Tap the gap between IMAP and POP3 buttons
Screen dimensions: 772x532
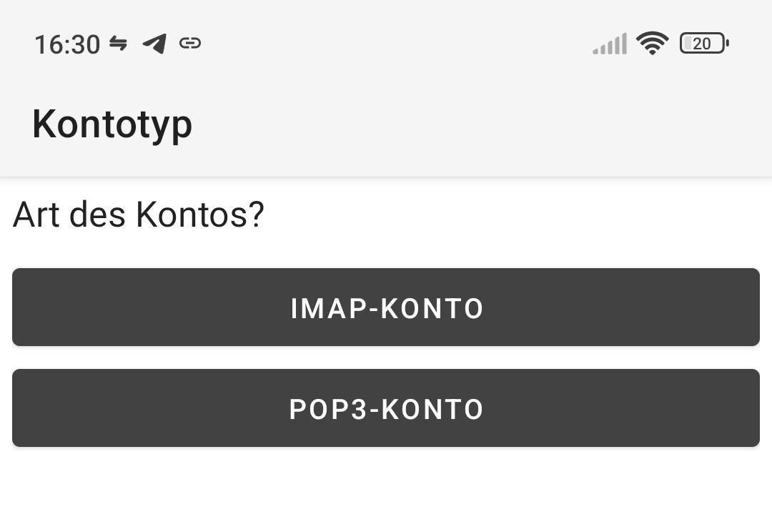click(x=386, y=358)
